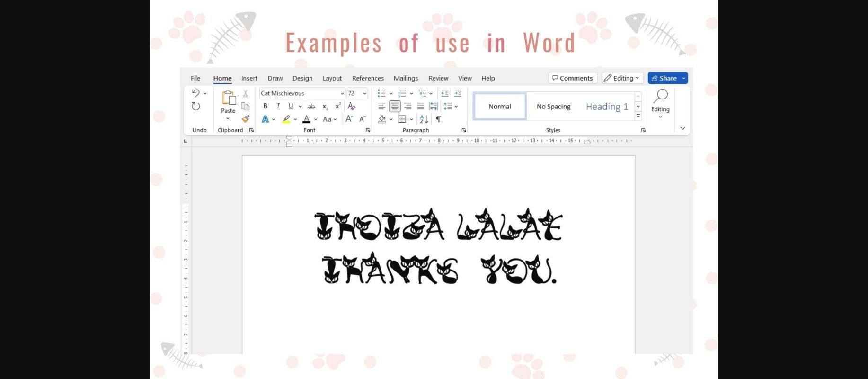Apply subscript formatting
The image size is (868, 379).
325,107
